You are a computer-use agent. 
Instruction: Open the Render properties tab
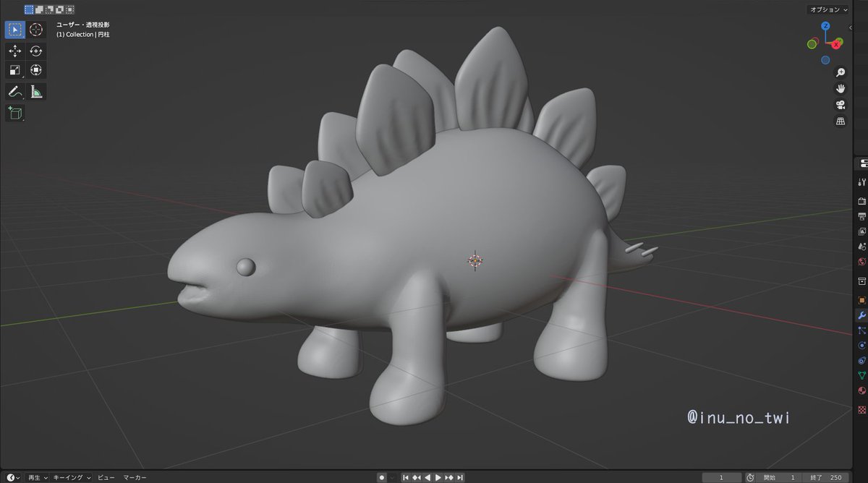(x=861, y=201)
